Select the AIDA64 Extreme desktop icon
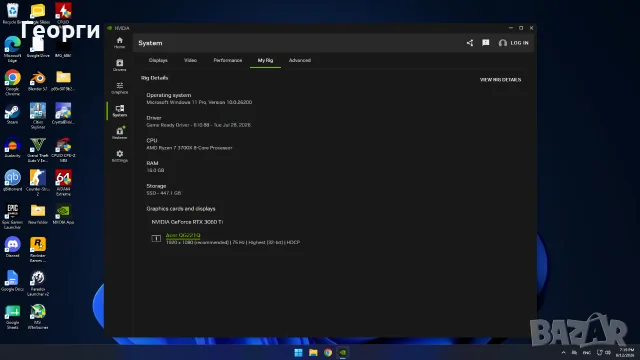640x360 pixels. pyautogui.click(x=63, y=183)
